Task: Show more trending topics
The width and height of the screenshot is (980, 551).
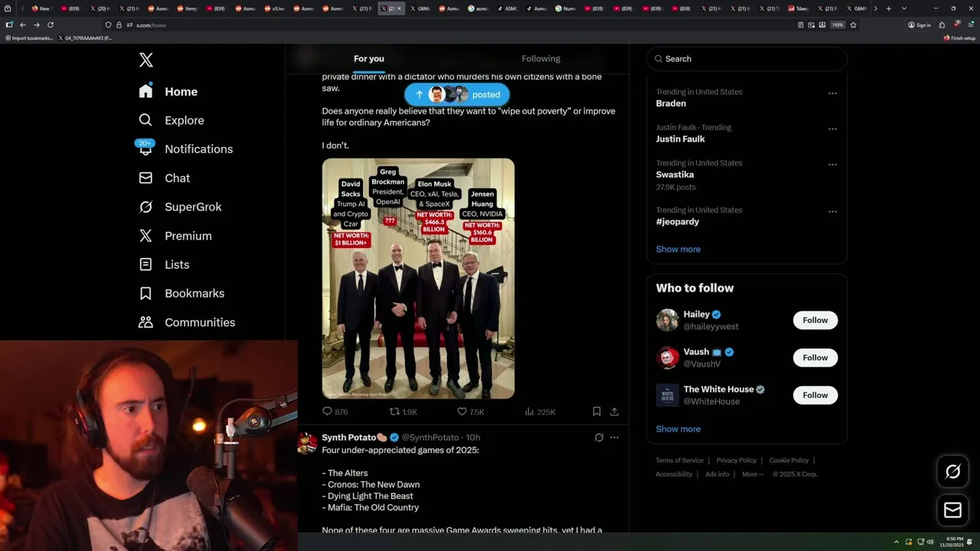Action: tap(678, 249)
